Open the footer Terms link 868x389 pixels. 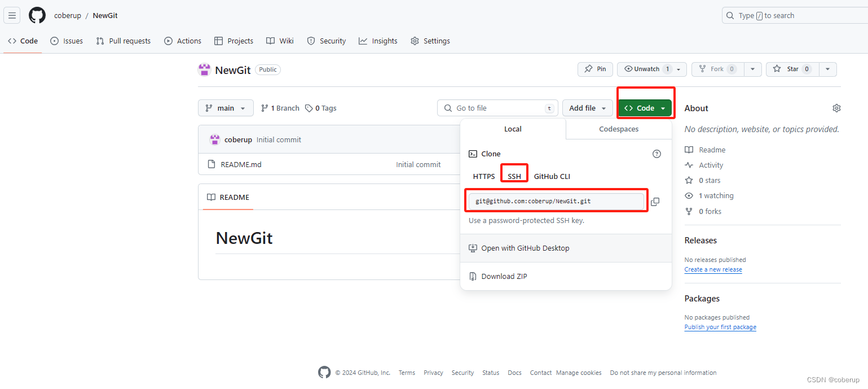click(x=407, y=373)
